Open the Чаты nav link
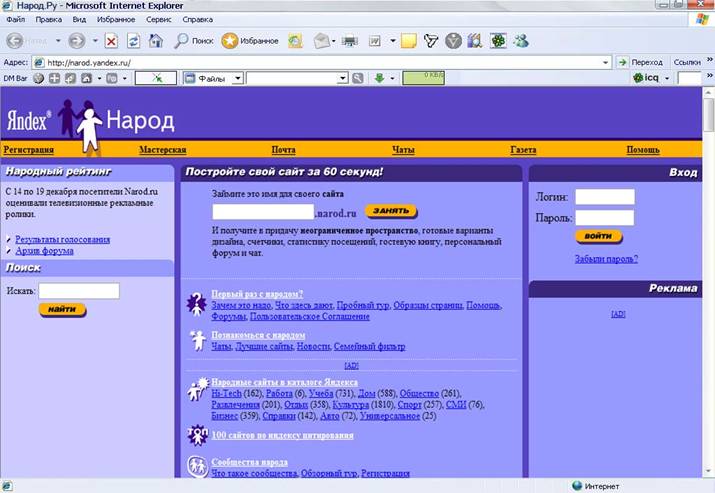This screenshot has height=493, width=715. point(403,150)
